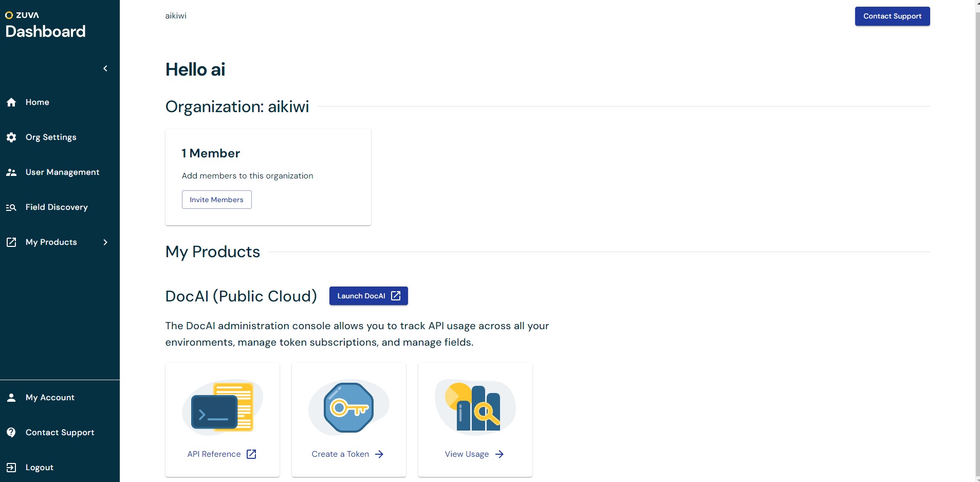This screenshot has height=482, width=980.
Task: Click the Organization: aikiwi heading
Action: pos(237,106)
